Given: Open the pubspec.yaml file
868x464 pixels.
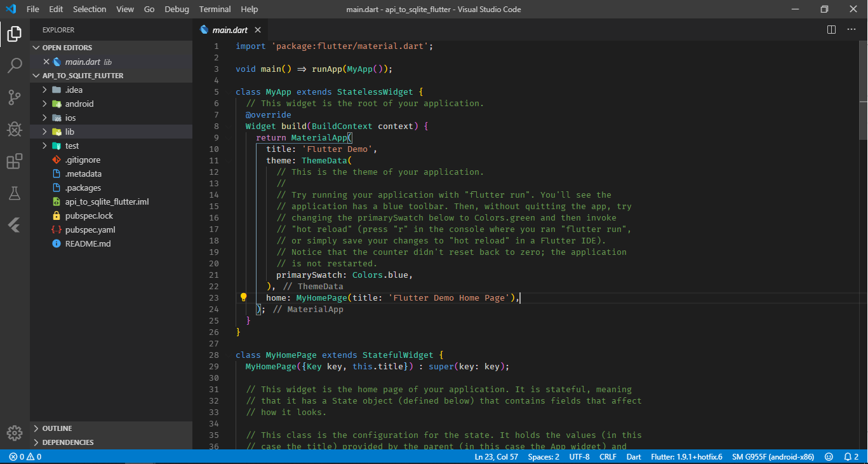Looking at the screenshot, I should [x=111, y=229].
